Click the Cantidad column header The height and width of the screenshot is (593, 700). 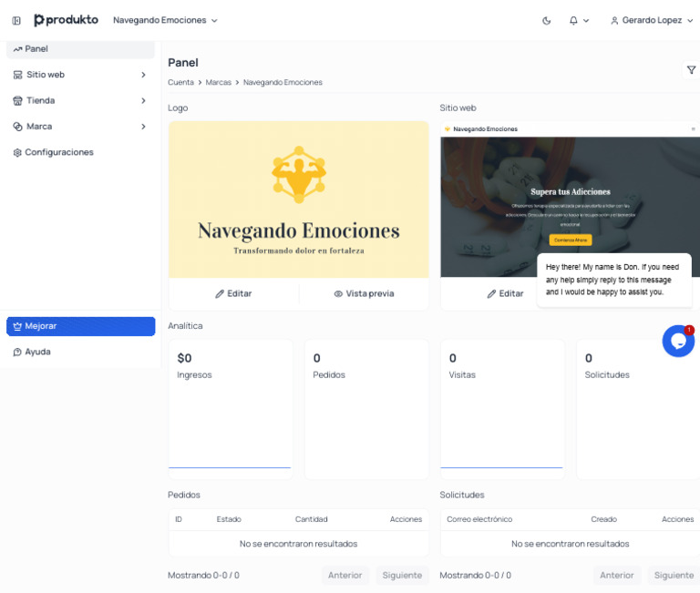click(x=311, y=519)
